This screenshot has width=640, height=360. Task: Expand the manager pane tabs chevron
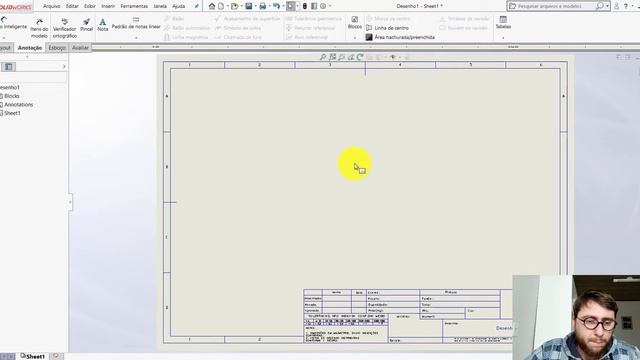[x=64, y=67]
